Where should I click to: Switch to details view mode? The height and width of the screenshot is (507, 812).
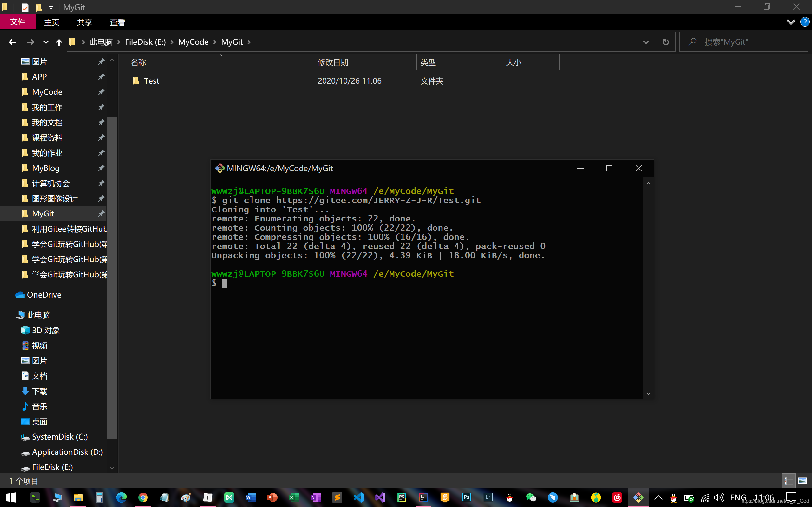click(788, 480)
